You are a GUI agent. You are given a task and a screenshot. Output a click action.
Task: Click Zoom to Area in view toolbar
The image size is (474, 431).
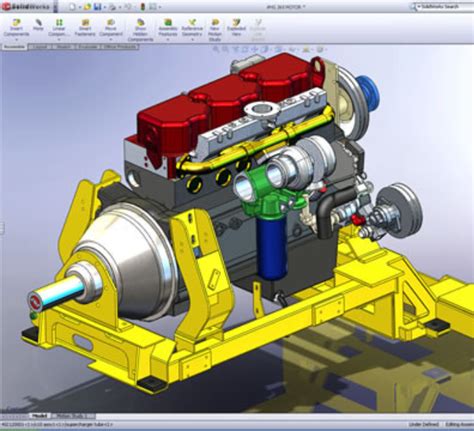tap(226, 50)
